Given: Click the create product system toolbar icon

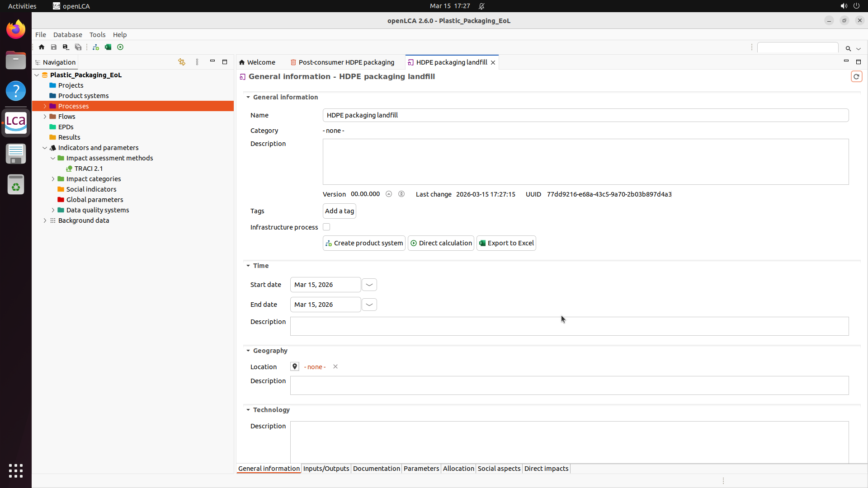Looking at the screenshot, I should (x=96, y=47).
